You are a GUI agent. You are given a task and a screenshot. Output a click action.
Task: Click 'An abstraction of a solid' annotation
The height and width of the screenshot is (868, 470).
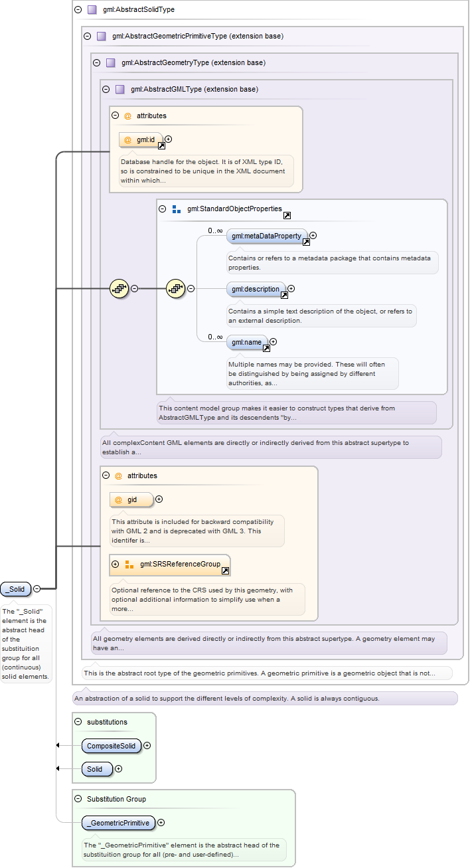point(265,698)
